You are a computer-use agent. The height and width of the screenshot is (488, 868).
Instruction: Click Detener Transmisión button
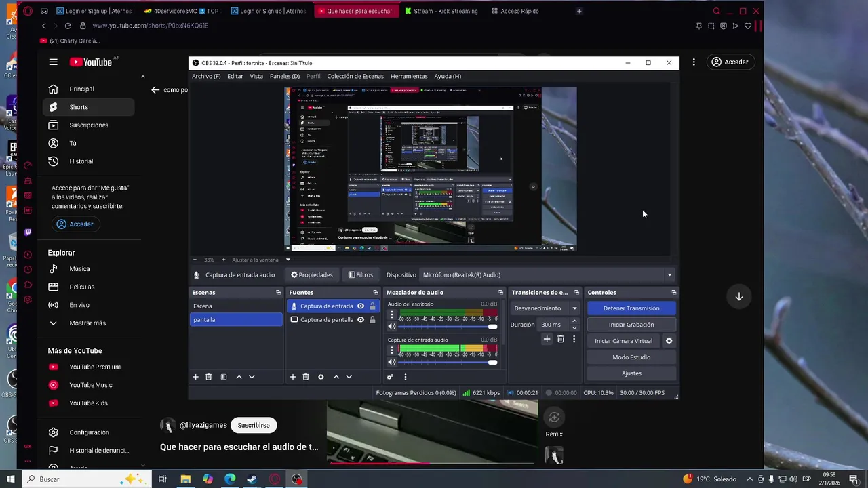point(631,308)
